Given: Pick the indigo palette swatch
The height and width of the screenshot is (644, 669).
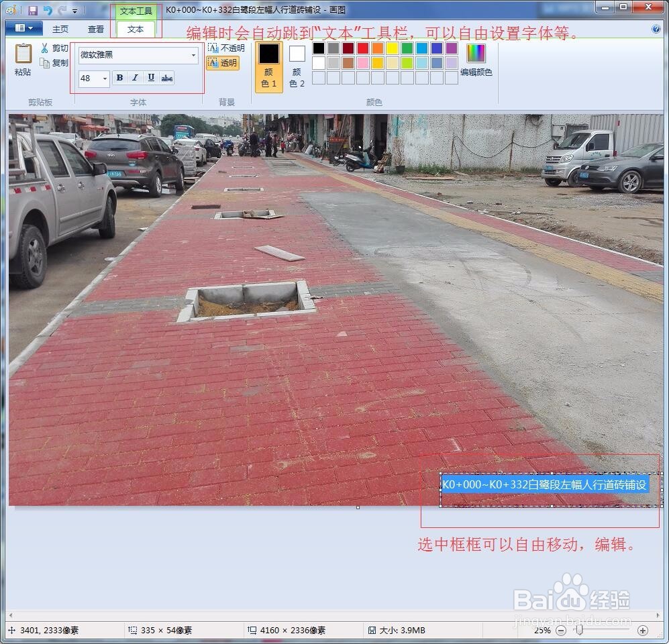Looking at the screenshot, I should coord(436,48).
